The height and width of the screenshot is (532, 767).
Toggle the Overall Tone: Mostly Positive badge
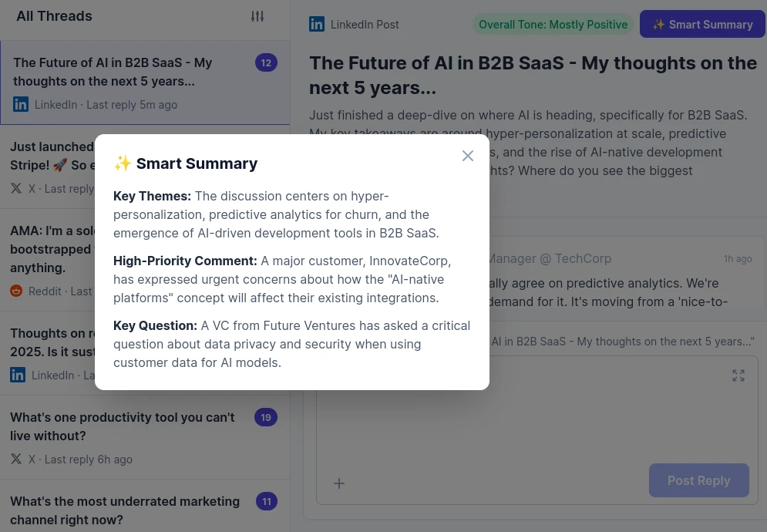click(x=553, y=24)
